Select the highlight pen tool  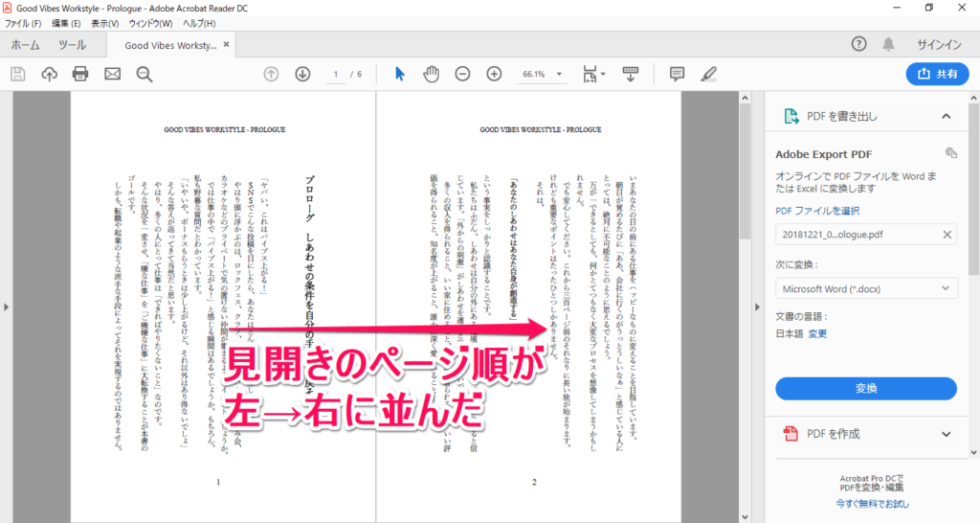click(x=708, y=74)
